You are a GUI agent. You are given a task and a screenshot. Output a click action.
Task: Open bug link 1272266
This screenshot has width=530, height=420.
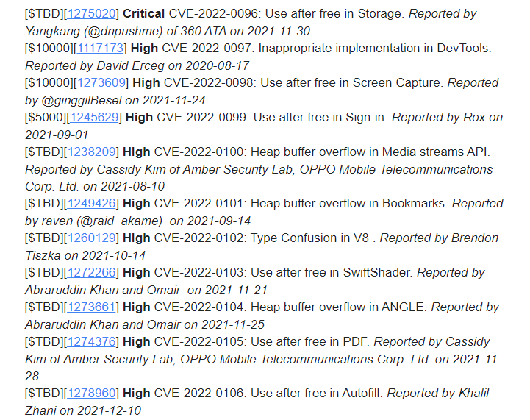pyautogui.click(x=92, y=272)
